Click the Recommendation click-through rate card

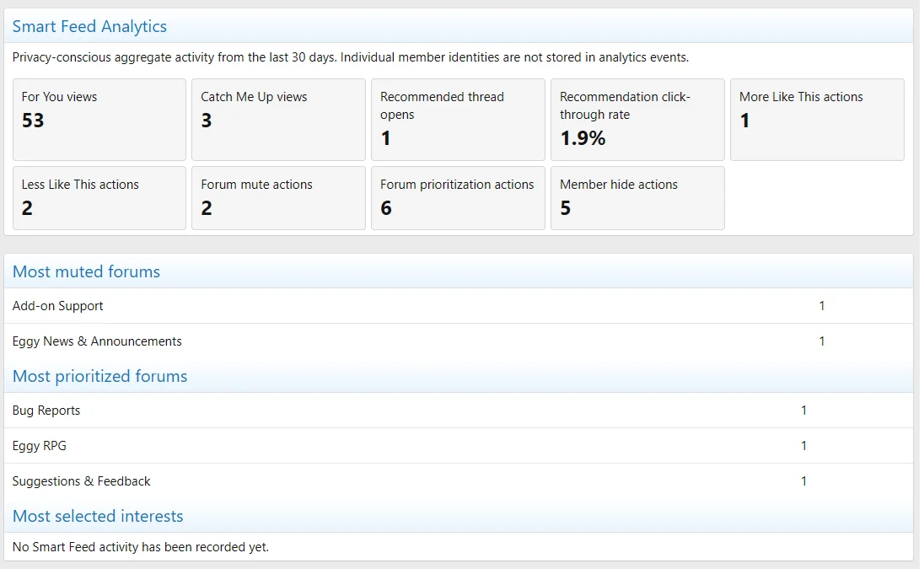click(637, 120)
